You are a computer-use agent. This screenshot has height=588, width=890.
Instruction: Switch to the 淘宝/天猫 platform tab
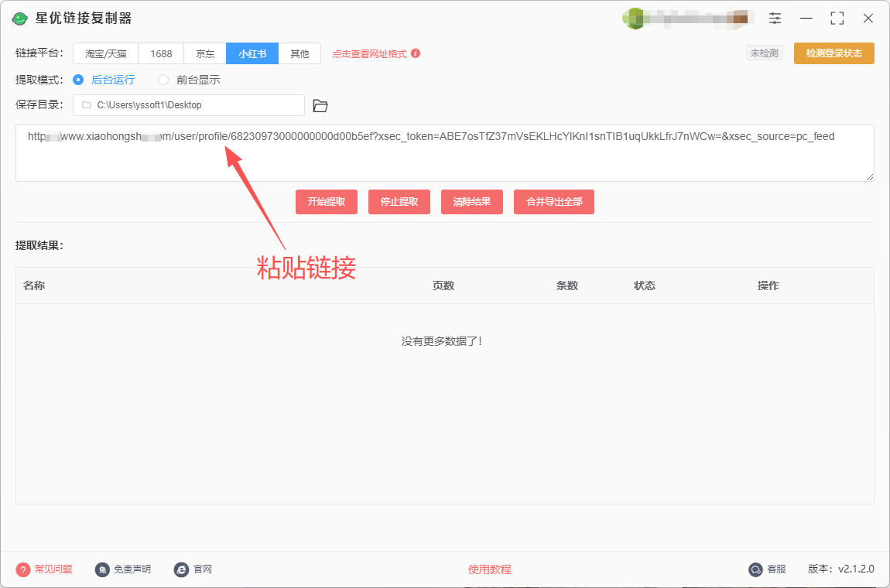(105, 54)
